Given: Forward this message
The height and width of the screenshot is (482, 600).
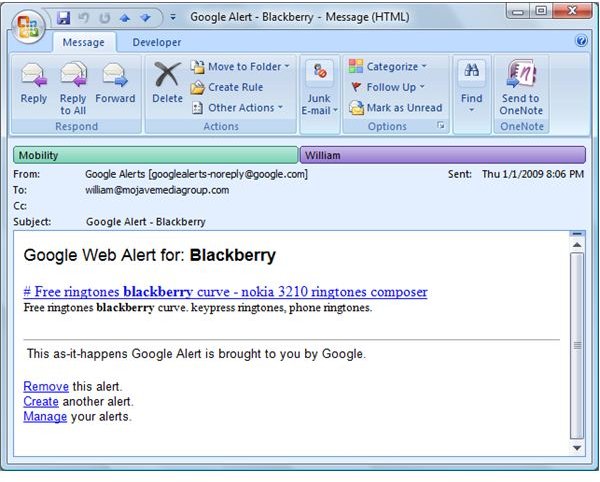Looking at the screenshot, I should (x=115, y=83).
